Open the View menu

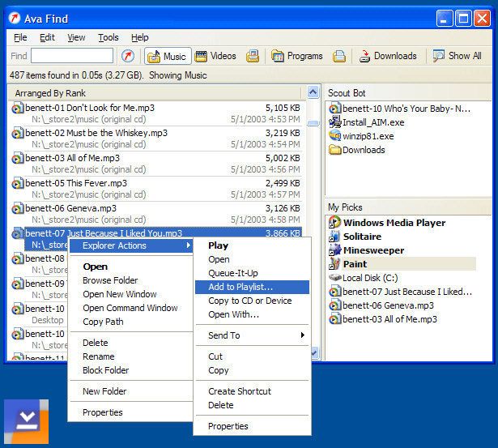pos(76,37)
